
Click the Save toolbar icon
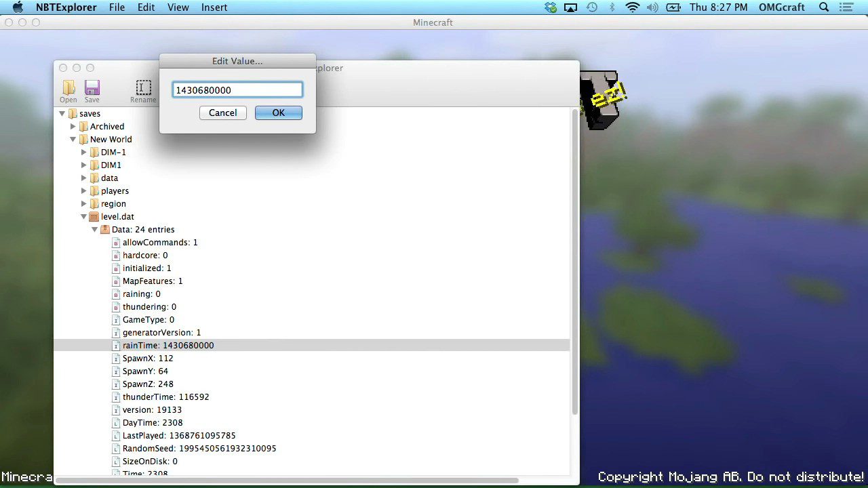tap(92, 89)
